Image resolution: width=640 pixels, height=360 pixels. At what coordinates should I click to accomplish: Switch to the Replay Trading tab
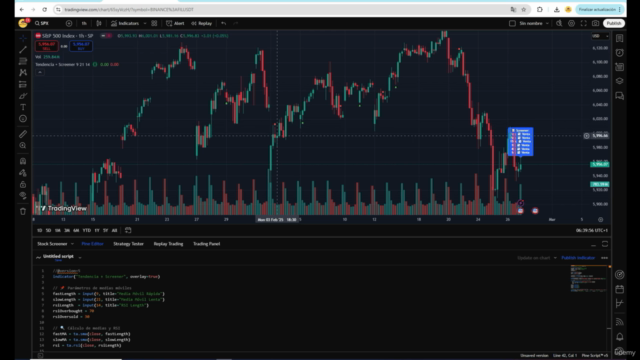[168, 244]
